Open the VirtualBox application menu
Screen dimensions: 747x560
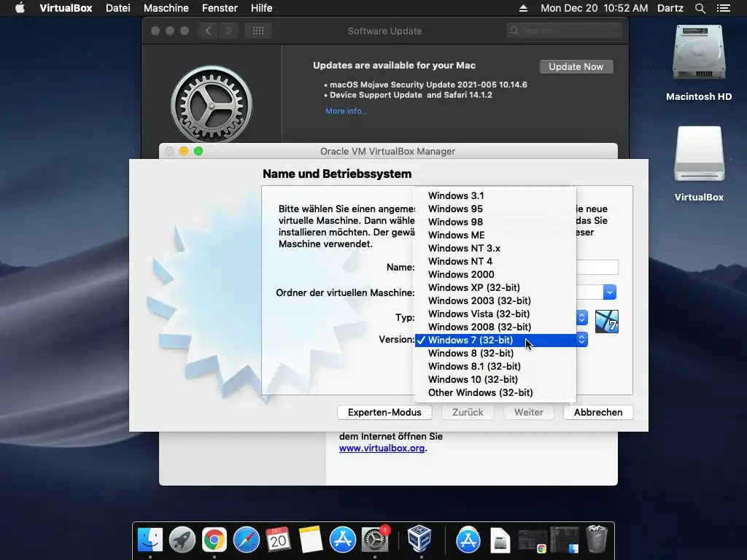(x=66, y=8)
